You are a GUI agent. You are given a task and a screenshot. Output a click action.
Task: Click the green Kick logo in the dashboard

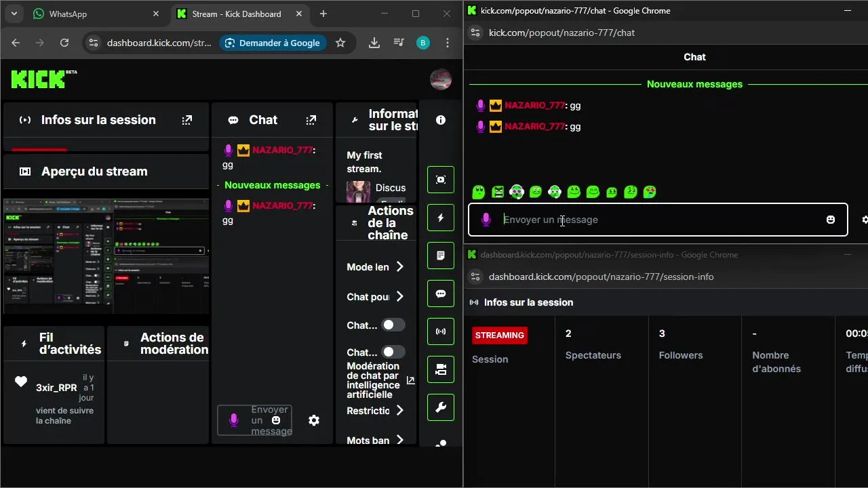click(x=39, y=79)
